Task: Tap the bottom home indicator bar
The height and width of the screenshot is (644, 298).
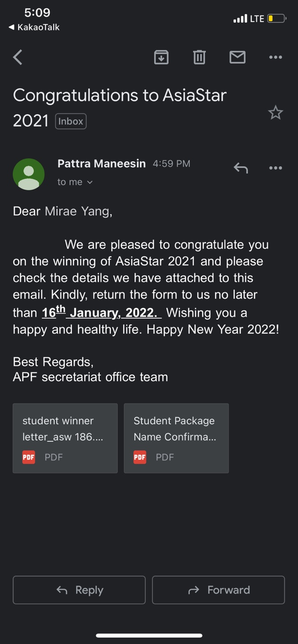Action: click(149, 635)
